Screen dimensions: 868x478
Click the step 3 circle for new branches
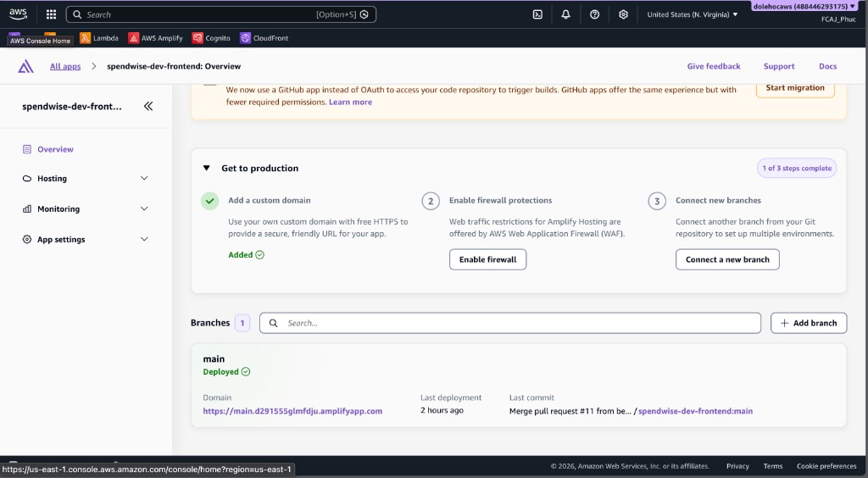(x=657, y=201)
